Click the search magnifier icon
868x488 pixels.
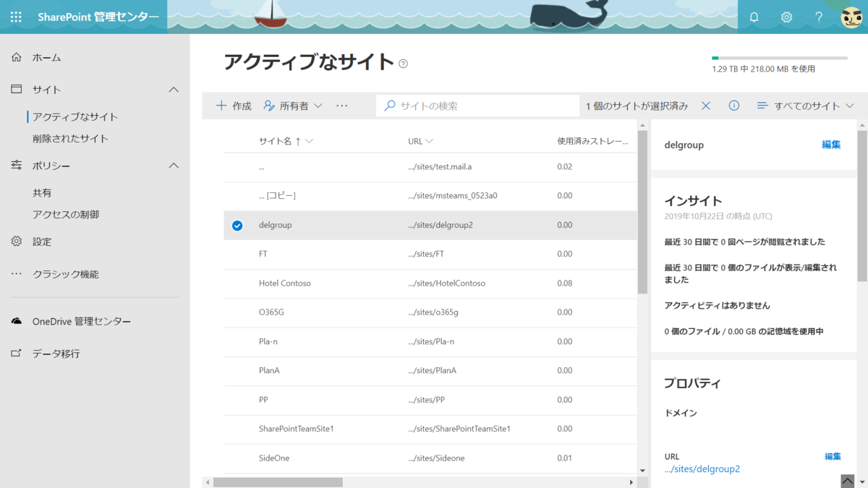click(390, 106)
